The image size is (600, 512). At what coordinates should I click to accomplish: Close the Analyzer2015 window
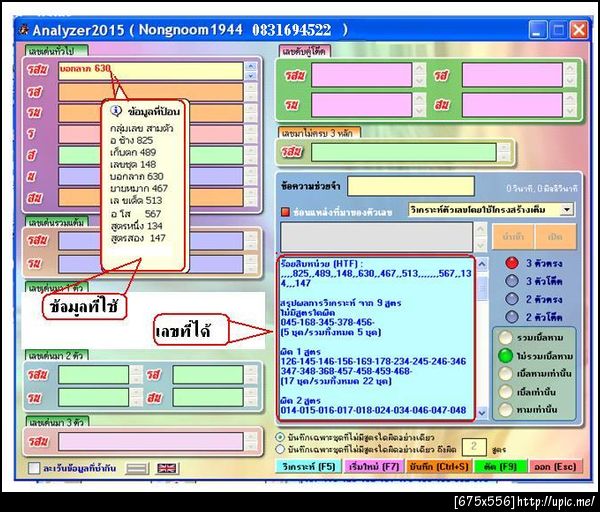tap(579, 30)
